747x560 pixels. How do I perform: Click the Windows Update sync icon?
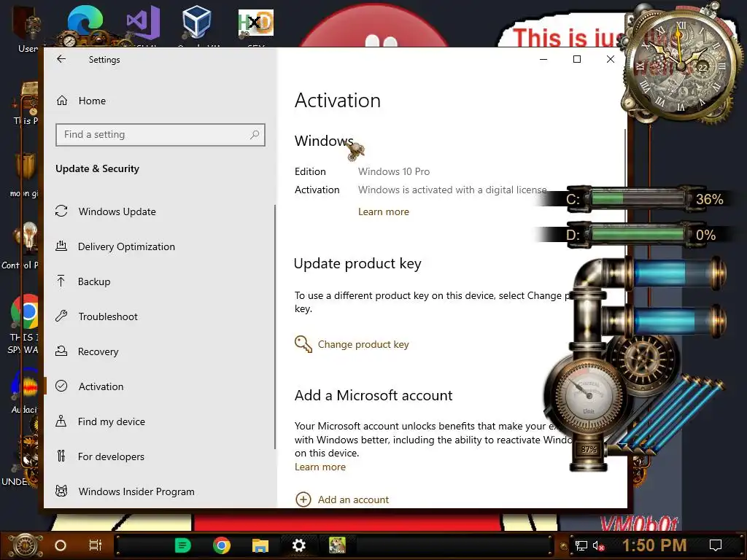(x=61, y=211)
